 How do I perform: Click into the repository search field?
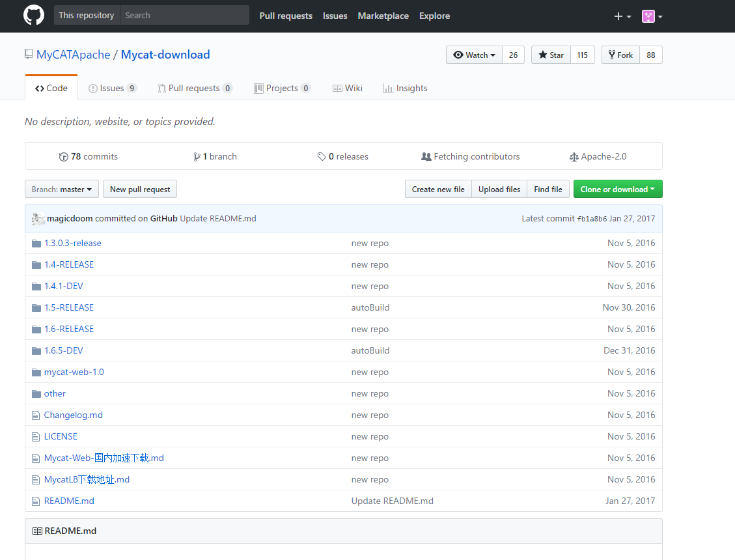[184, 16]
